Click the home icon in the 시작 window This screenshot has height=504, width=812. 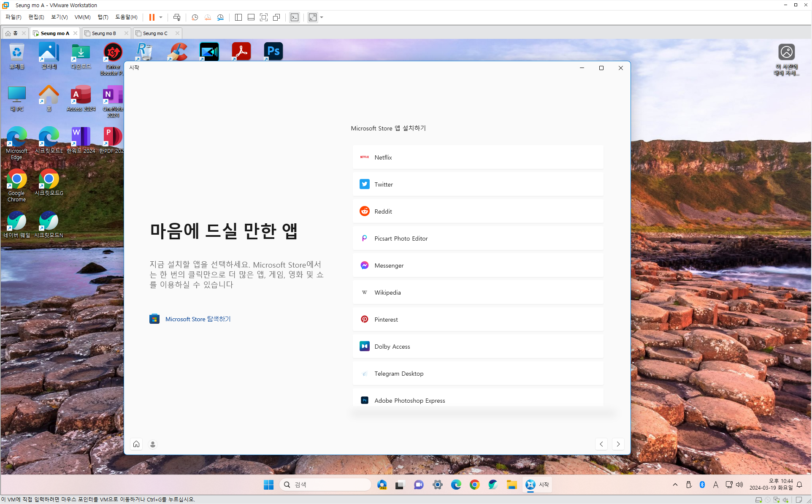coord(136,444)
